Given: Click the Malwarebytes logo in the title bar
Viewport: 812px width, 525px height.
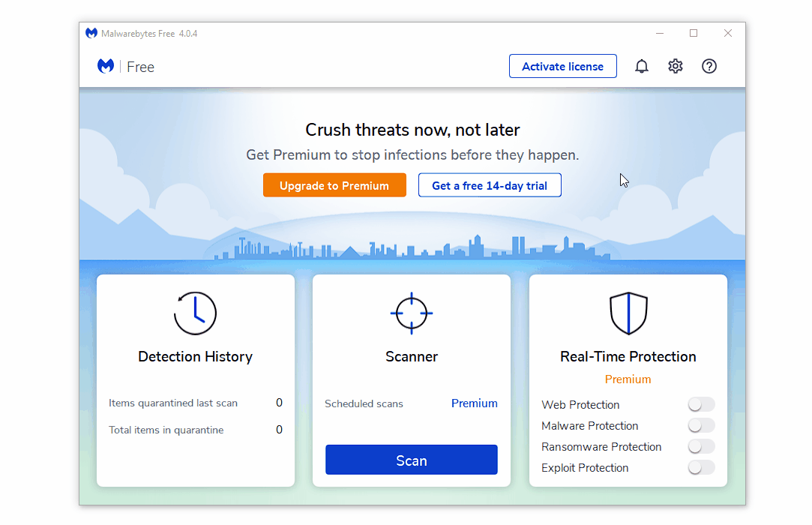Looking at the screenshot, I should (x=91, y=33).
